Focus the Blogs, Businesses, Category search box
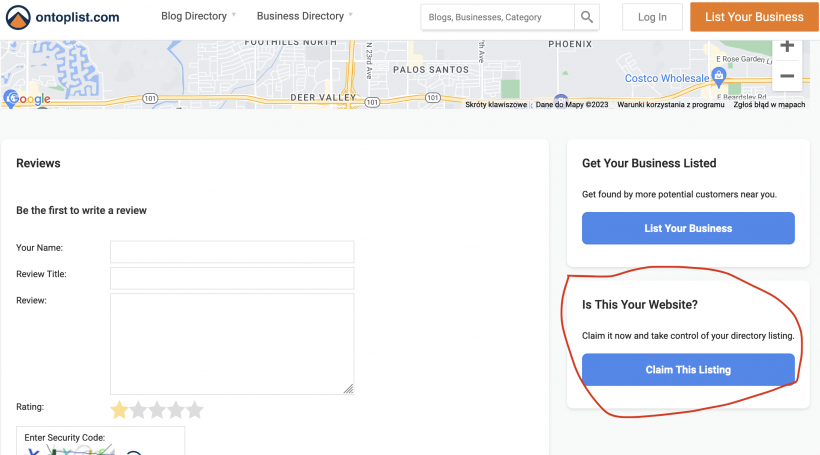 click(x=497, y=17)
